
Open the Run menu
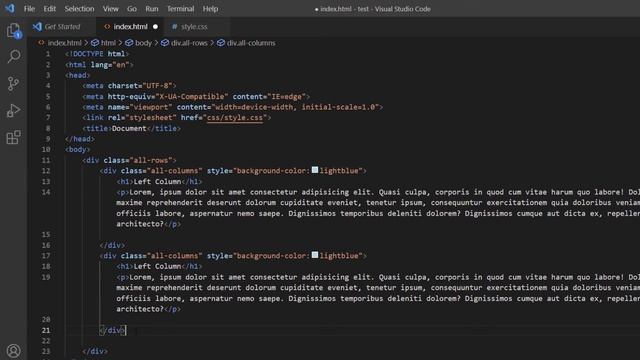[x=152, y=9]
